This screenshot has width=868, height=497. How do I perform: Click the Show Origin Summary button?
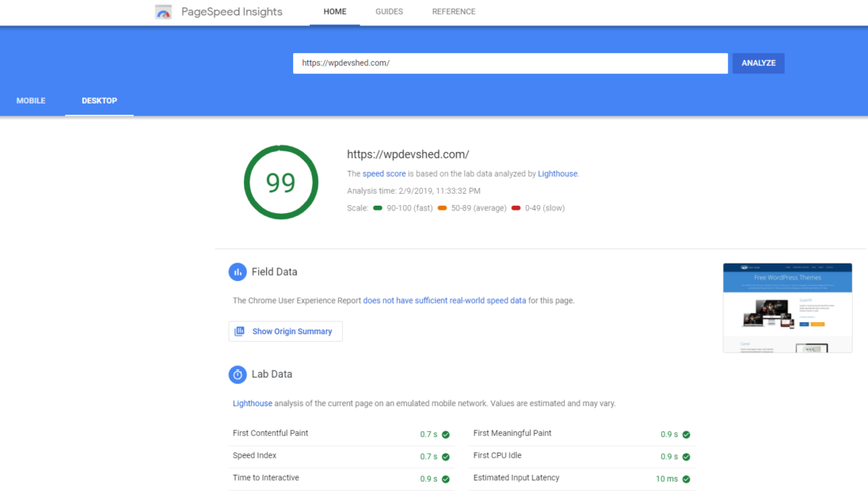pyautogui.click(x=285, y=331)
